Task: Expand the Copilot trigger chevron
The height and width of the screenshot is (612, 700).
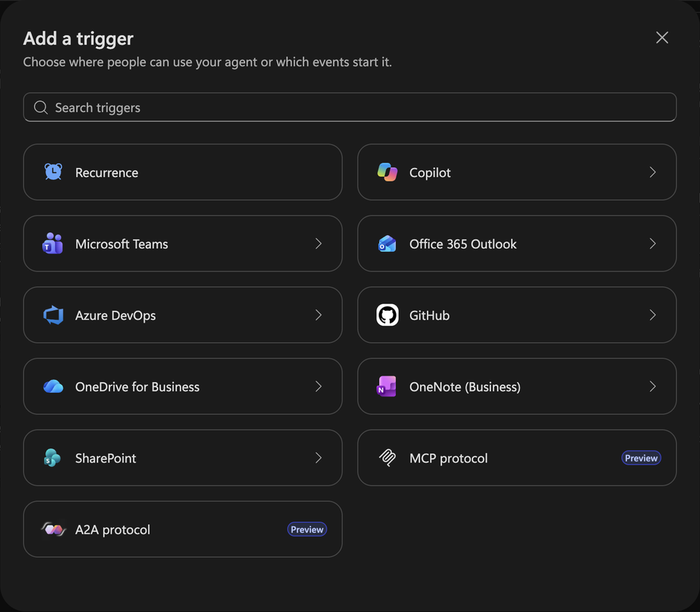Action: (652, 173)
